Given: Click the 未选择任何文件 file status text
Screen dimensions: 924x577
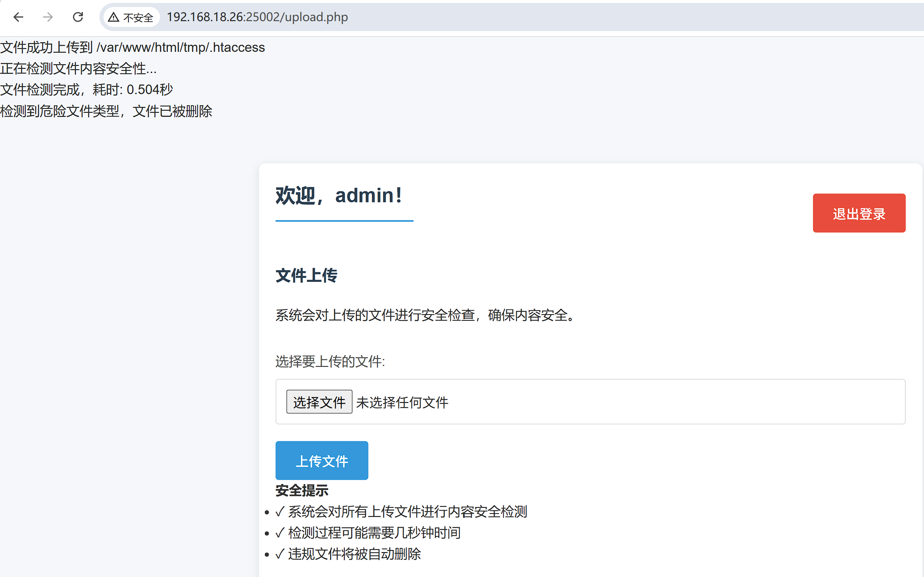Looking at the screenshot, I should 402,402.
